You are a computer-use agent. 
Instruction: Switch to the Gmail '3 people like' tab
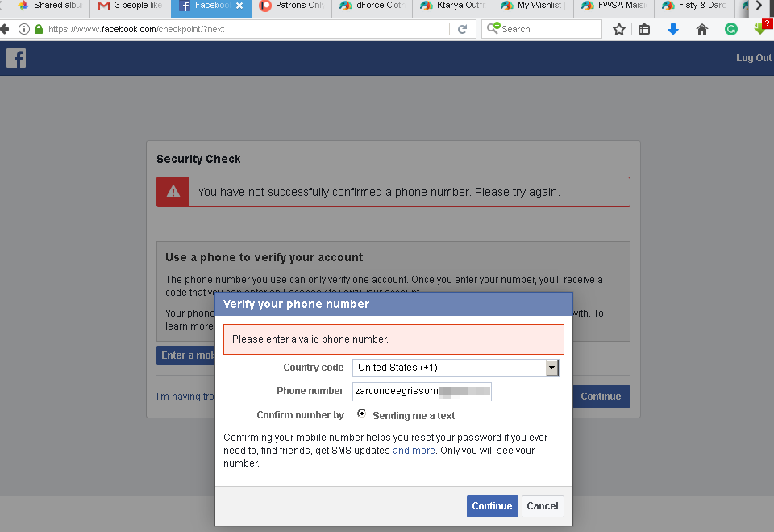point(131,6)
